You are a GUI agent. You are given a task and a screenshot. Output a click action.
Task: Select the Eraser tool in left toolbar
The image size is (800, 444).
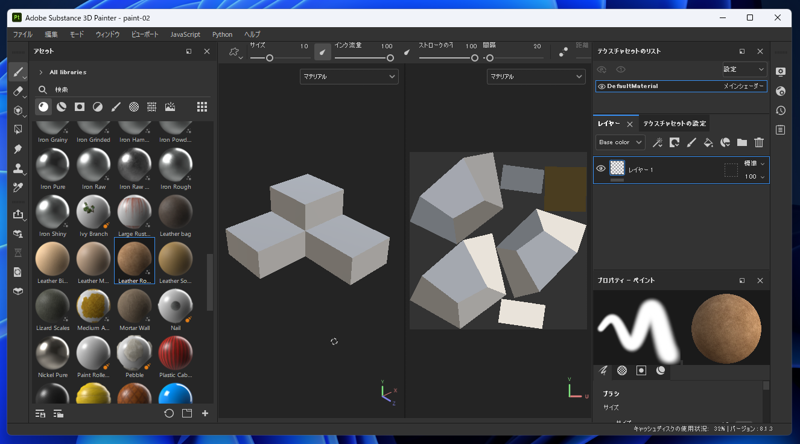coord(18,91)
